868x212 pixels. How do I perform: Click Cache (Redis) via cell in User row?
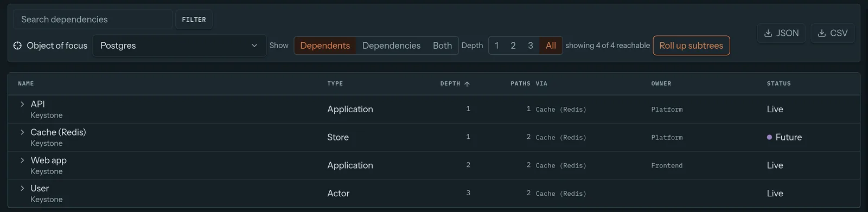pyautogui.click(x=561, y=194)
